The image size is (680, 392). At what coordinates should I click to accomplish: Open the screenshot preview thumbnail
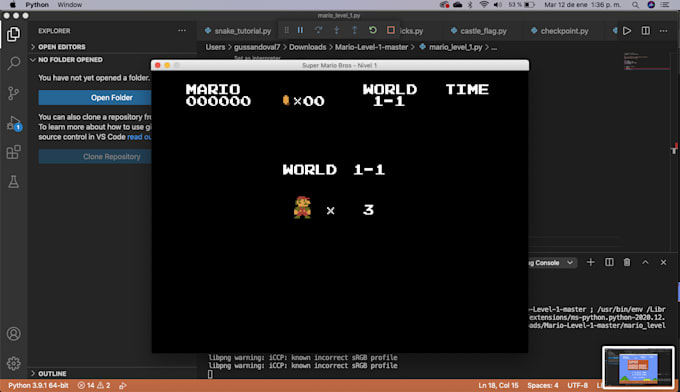[638, 367]
